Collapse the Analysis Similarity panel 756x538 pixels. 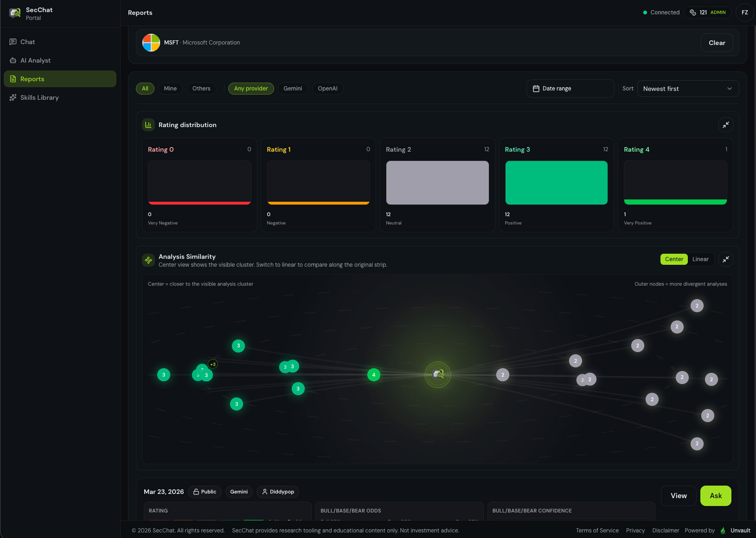[726, 259]
